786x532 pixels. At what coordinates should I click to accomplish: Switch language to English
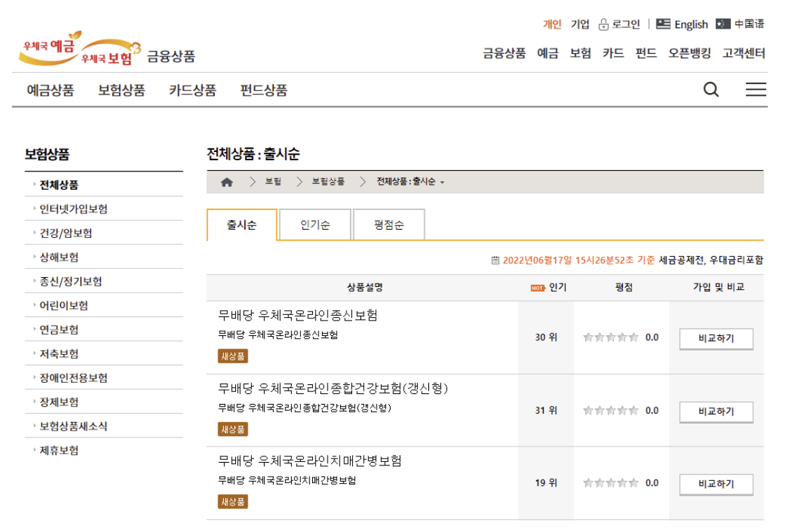point(691,24)
